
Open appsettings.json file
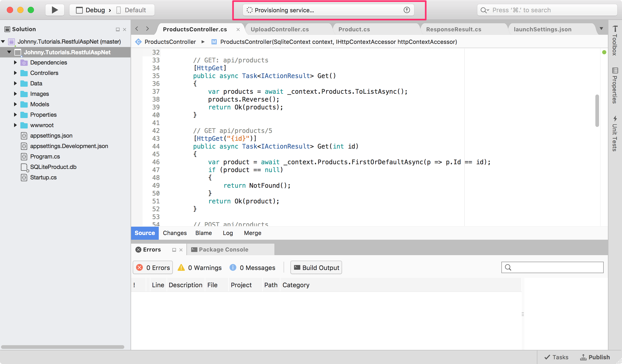(x=51, y=136)
